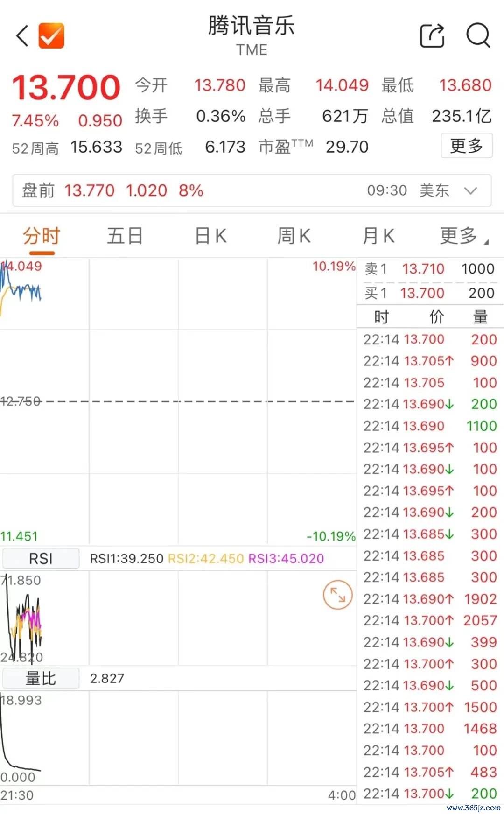Screen dimensions: 504x815
Task: Switch to the 月K tab
Action: [x=378, y=236]
